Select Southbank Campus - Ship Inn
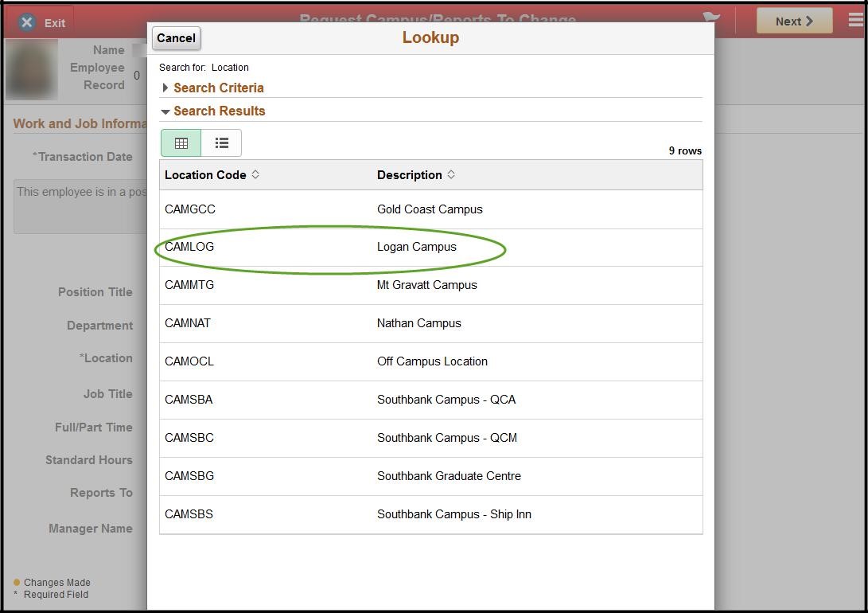The height and width of the screenshot is (613, 868). point(454,514)
